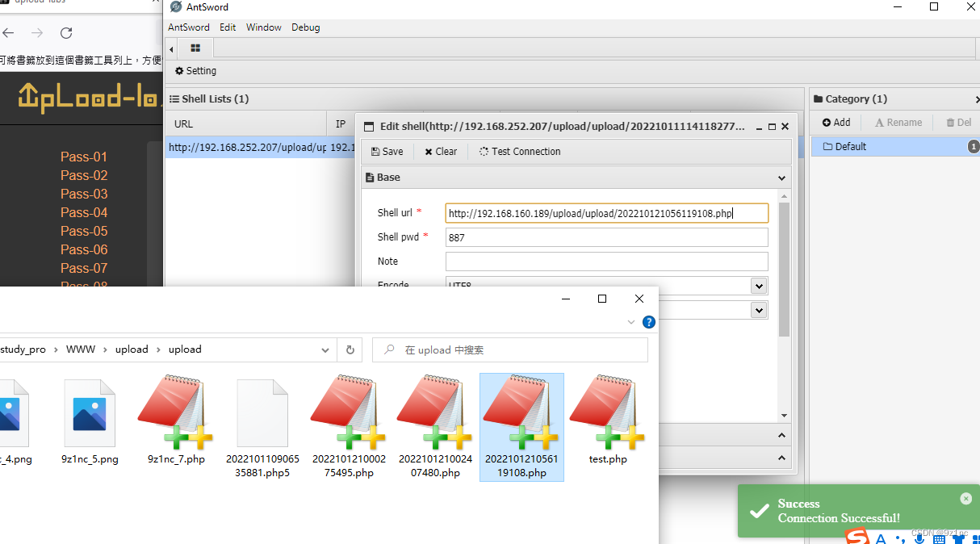This screenshot has height=544, width=980.
Task: Reload the upload-labs browser page
Action: [x=66, y=33]
